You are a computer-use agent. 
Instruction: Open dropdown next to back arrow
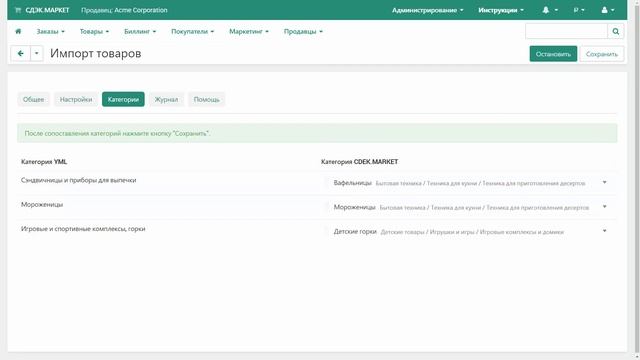click(x=37, y=53)
